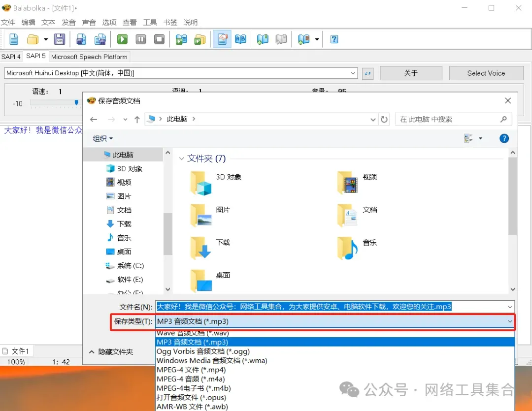Viewport: 532px width, 411px height.
Task: Click the Back arrow in save dialog
Action: tap(94, 120)
